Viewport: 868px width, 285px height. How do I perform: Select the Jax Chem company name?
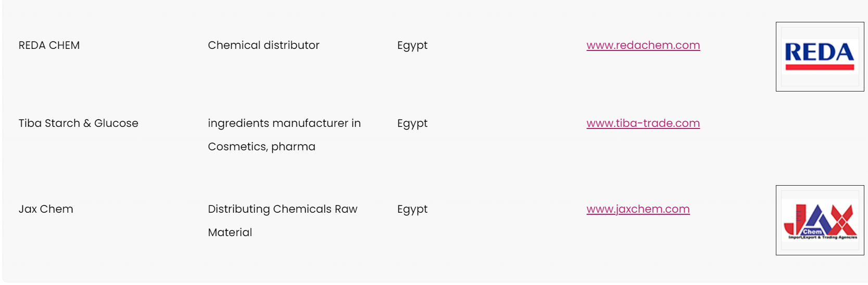(46, 209)
